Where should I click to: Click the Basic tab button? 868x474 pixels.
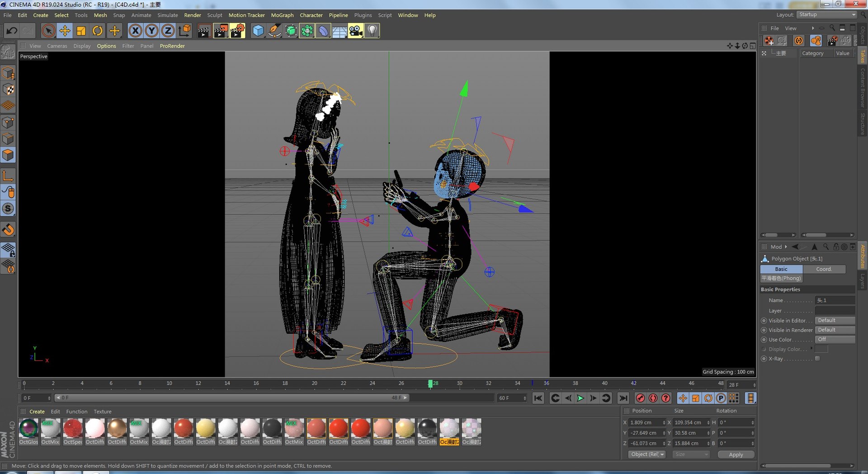coord(781,269)
